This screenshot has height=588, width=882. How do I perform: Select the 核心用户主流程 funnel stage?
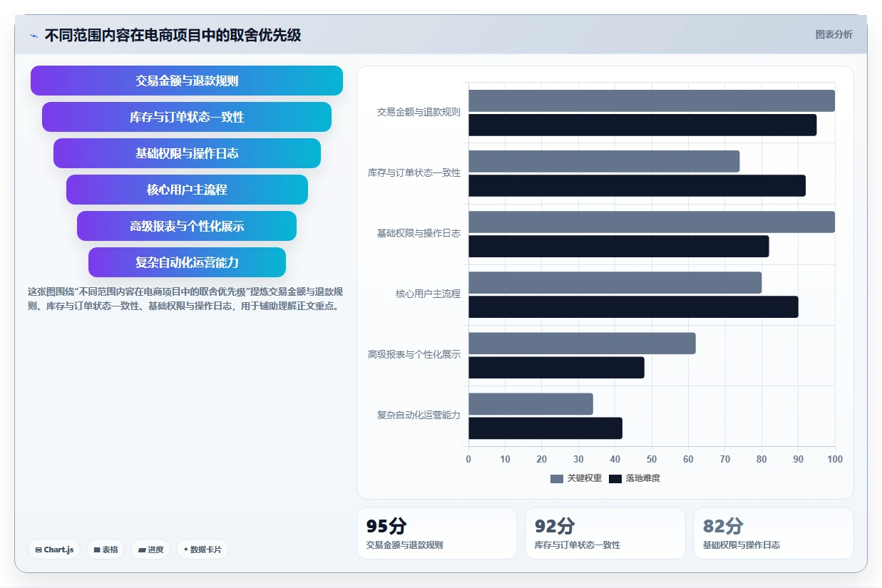point(187,190)
